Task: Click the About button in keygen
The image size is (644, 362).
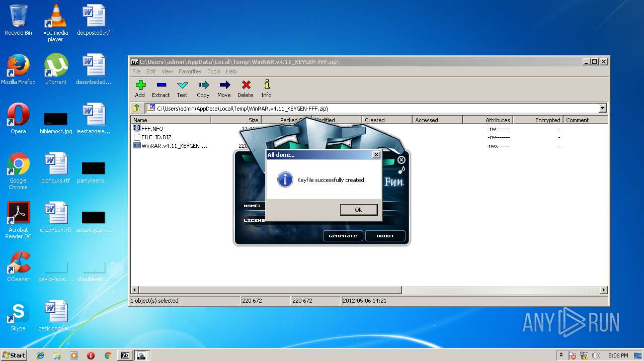Action: pos(385,236)
